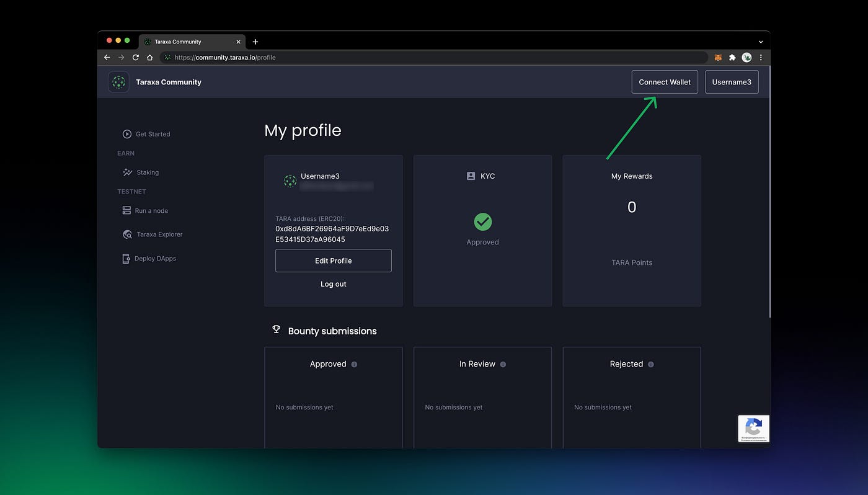Click No submissions yet under Rejected
Screen dimensions: 868x495
tap(603, 408)
